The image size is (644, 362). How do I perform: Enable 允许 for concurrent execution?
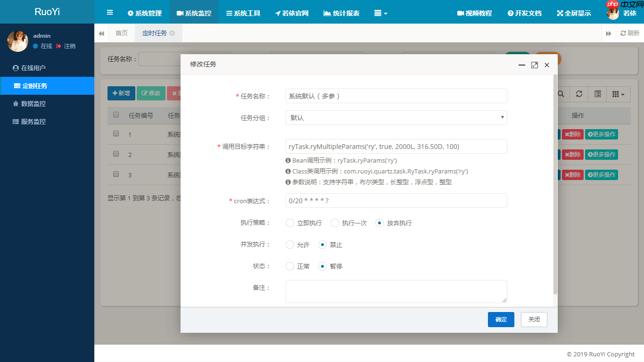(289, 245)
